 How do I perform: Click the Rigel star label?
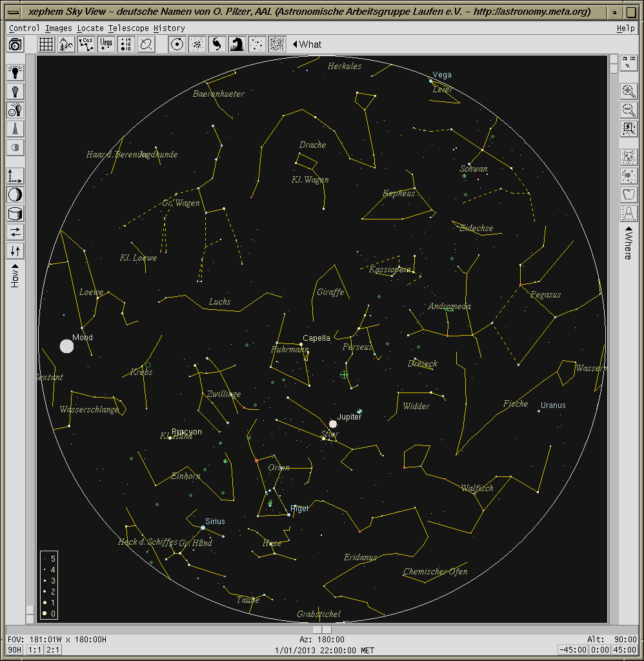pyautogui.click(x=299, y=509)
